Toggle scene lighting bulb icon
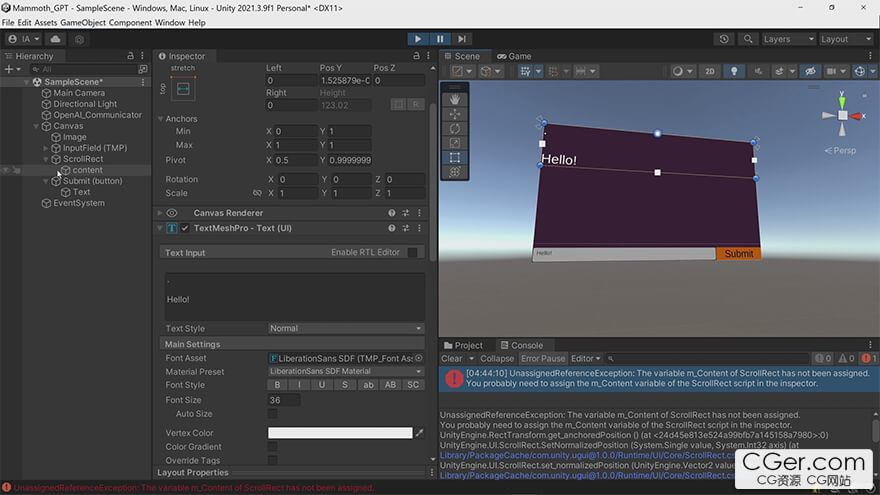This screenshot has height=495, width=880. pyautogui.click(x=734, y=71)
